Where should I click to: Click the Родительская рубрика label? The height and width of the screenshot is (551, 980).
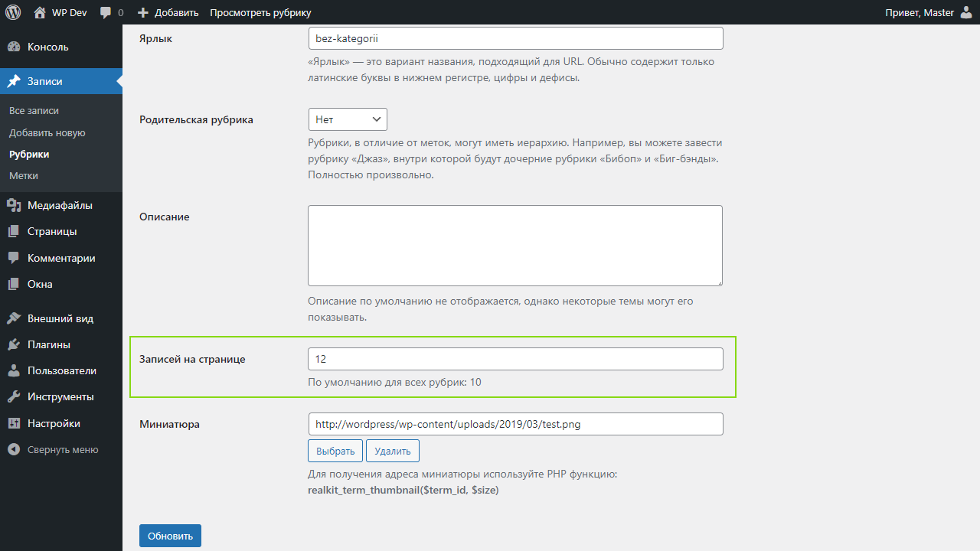pyautogui.click(x=196, y=119)
